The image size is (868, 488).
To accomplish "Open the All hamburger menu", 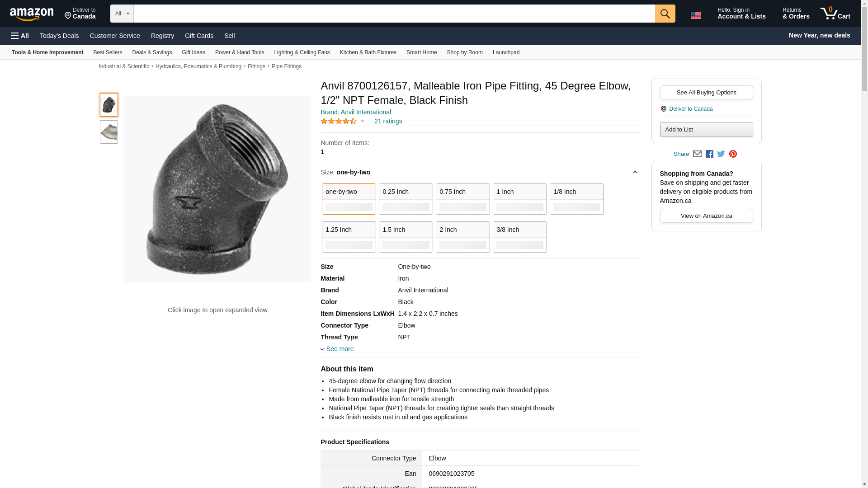I will (20, 36).
